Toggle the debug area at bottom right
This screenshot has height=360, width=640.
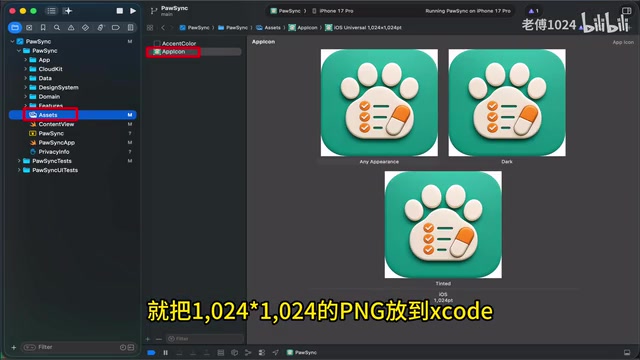627,353
